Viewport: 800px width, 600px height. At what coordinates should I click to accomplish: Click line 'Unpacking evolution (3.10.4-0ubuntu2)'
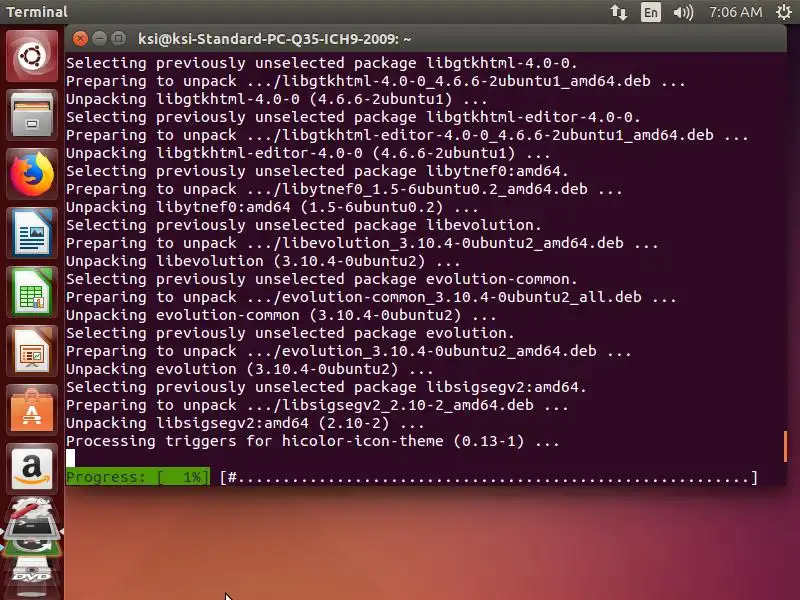pyautogui.click(x=249, y=369)
